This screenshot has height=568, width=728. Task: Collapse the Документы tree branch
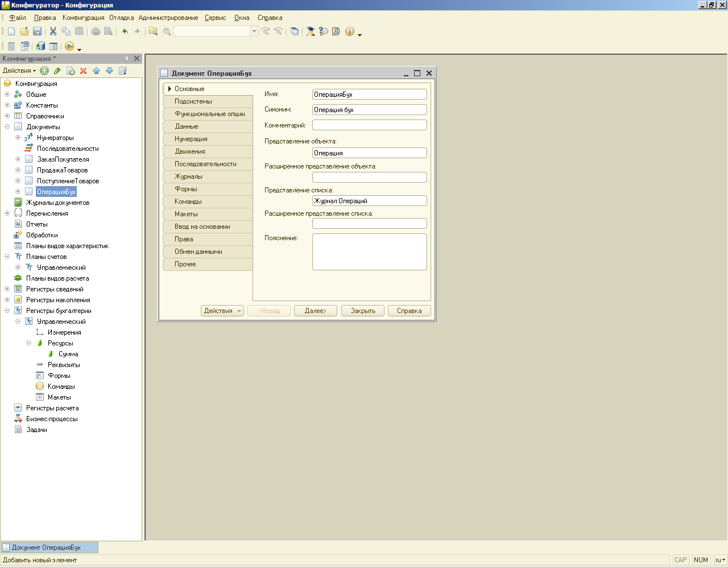[7, 127]
